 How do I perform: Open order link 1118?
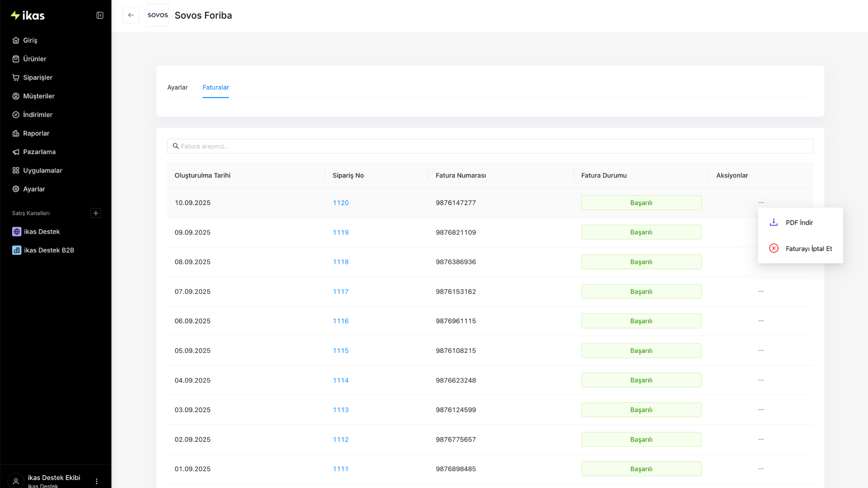click(341, 262)
